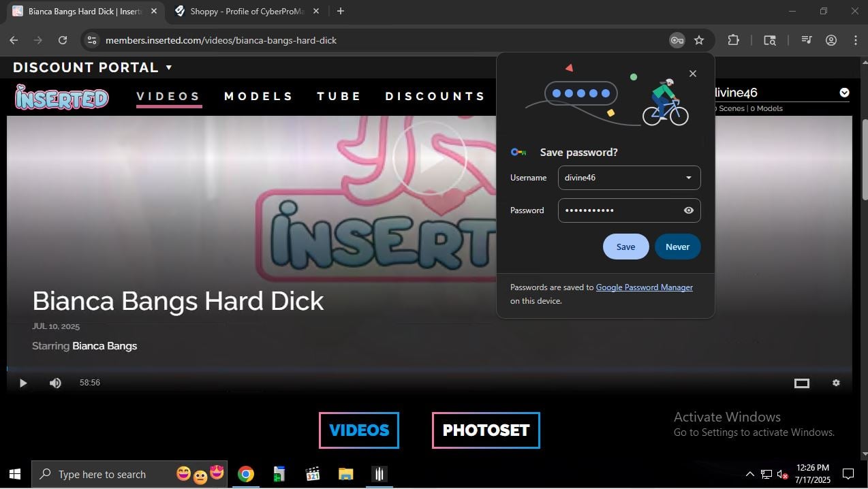Close the Shoppy profile tab
Screen dimensions: 868x489
pyautogui.click(x=315, y=11)
